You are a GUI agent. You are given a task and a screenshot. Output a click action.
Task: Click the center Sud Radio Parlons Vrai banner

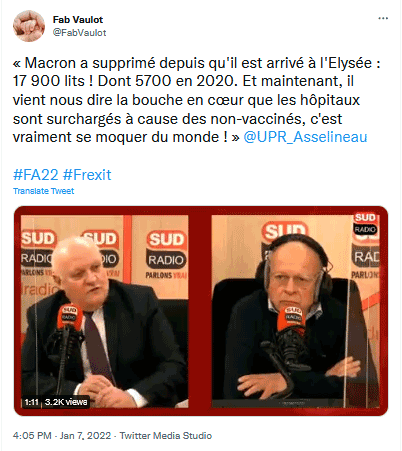(166, 255)
